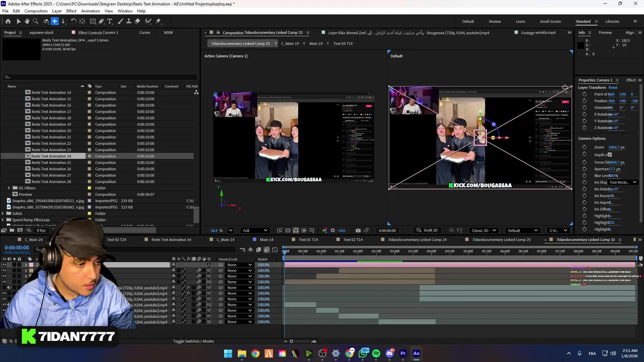The width and height of the screenshot is (644, 362).
Task: Switch to Effect Controls Camera 1 tab
Action: 98,33
